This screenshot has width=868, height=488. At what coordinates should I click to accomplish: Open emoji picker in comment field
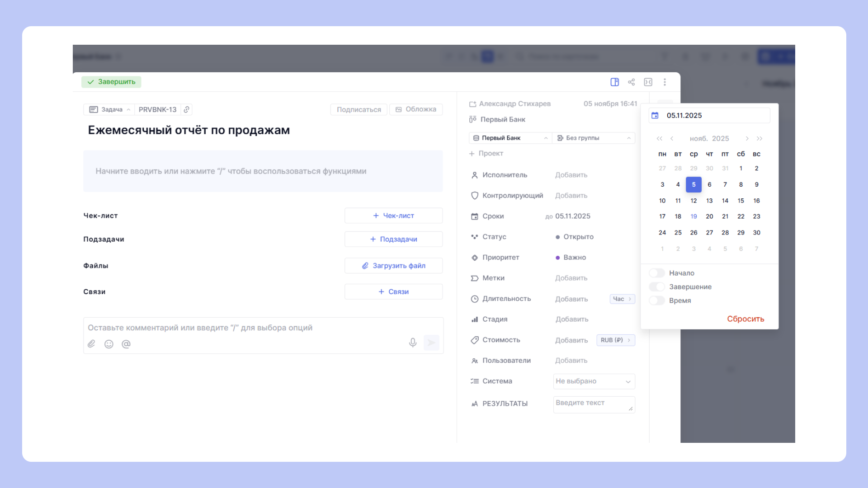[x=108, y=344]
